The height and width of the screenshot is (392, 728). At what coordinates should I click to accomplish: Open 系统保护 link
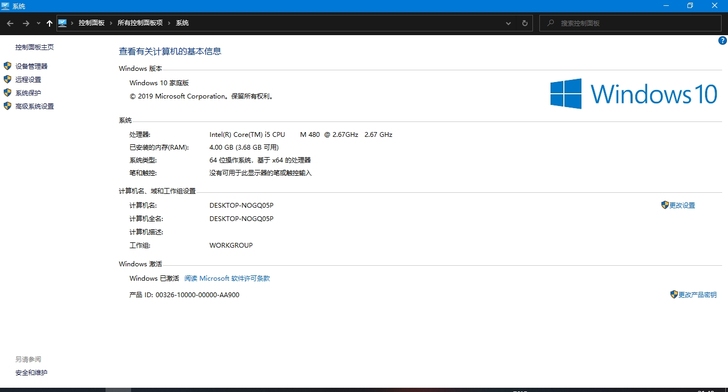(x=28, y=93)
